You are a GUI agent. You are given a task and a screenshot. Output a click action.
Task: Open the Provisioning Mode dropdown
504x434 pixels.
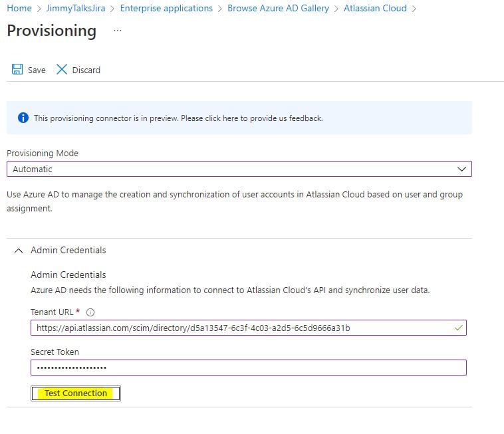tap(239, 169)
